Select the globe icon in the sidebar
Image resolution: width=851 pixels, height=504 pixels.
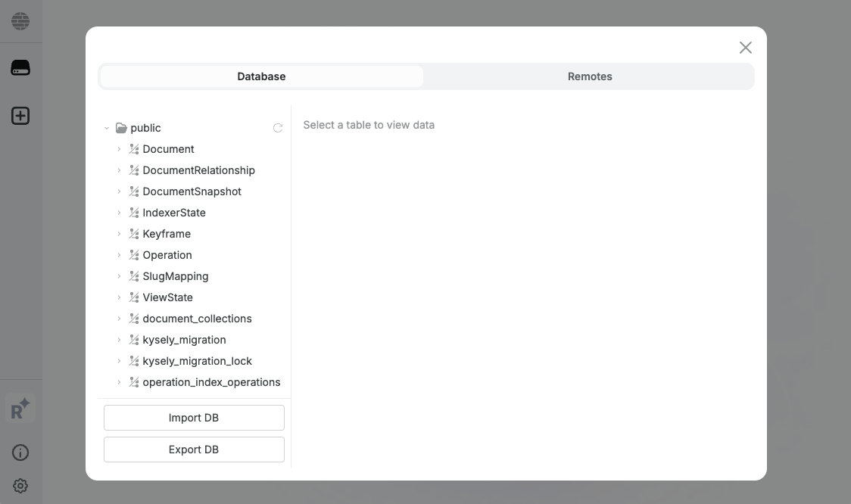(x=20, y=20)
